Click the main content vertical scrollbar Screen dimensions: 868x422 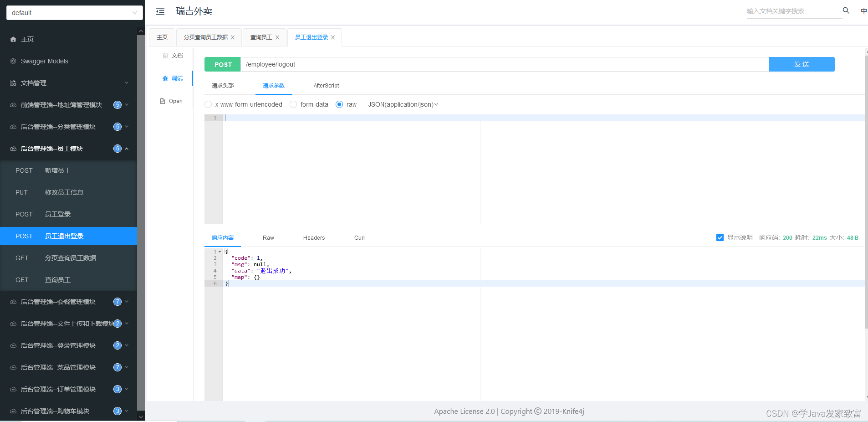[866, 191]
